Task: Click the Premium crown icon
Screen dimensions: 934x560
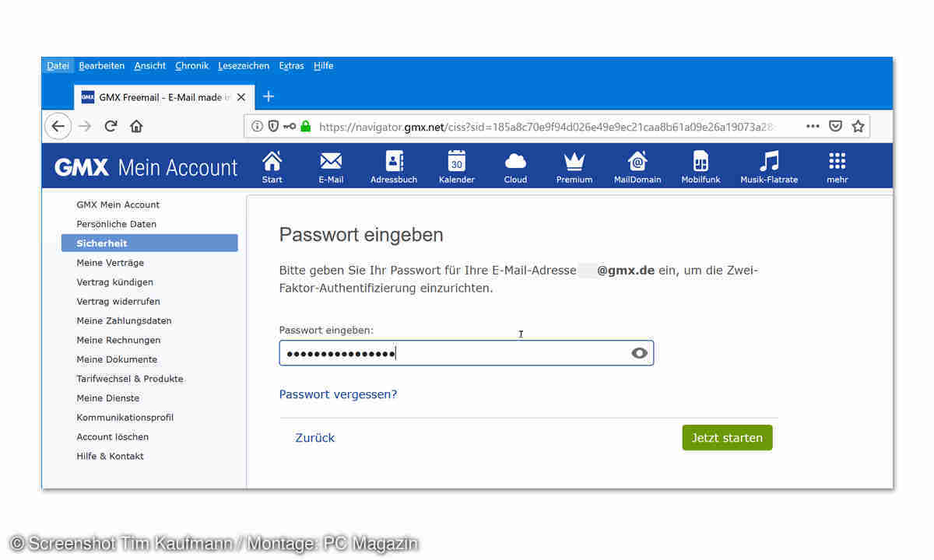Action: pyautogui.click(x=574, y=161)
